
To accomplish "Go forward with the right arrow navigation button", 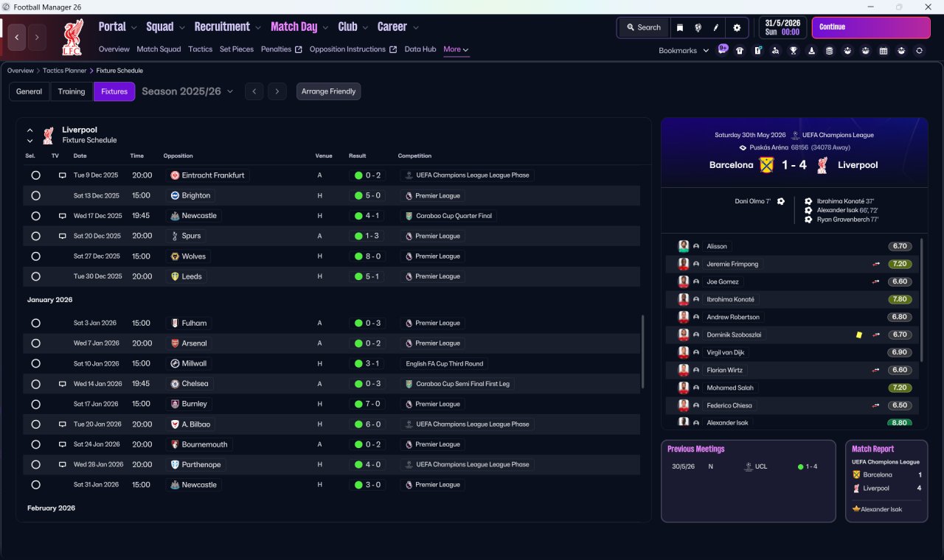I will click(x=38, y=38).
